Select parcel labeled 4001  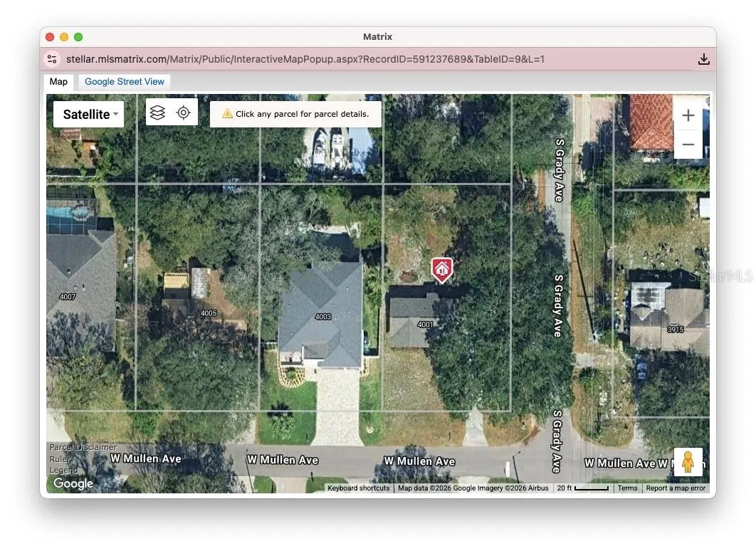[x=425, y=325]
